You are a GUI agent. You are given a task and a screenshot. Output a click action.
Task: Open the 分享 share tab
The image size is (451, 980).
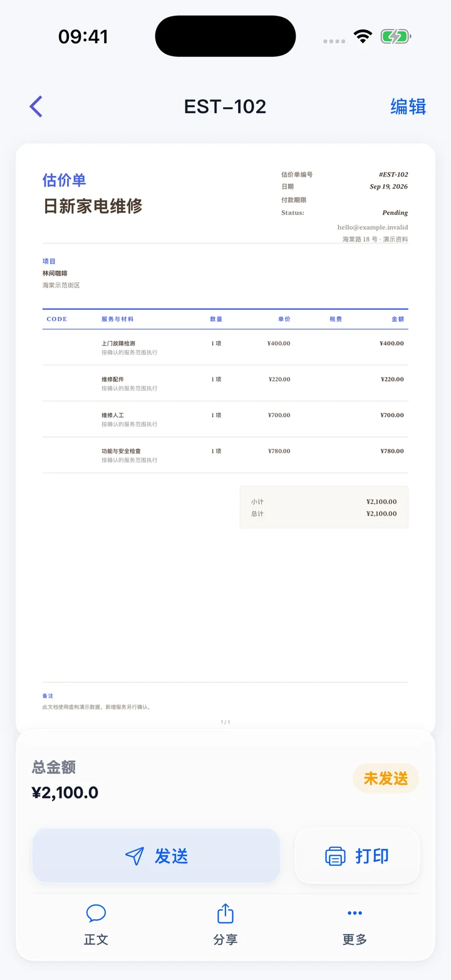click(x=225, y=926)
